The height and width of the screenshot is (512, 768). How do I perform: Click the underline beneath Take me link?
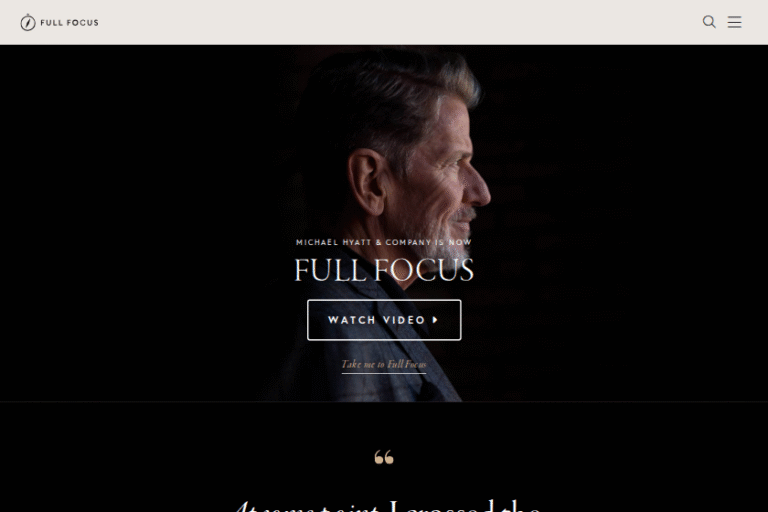click(x=384, y=373)
